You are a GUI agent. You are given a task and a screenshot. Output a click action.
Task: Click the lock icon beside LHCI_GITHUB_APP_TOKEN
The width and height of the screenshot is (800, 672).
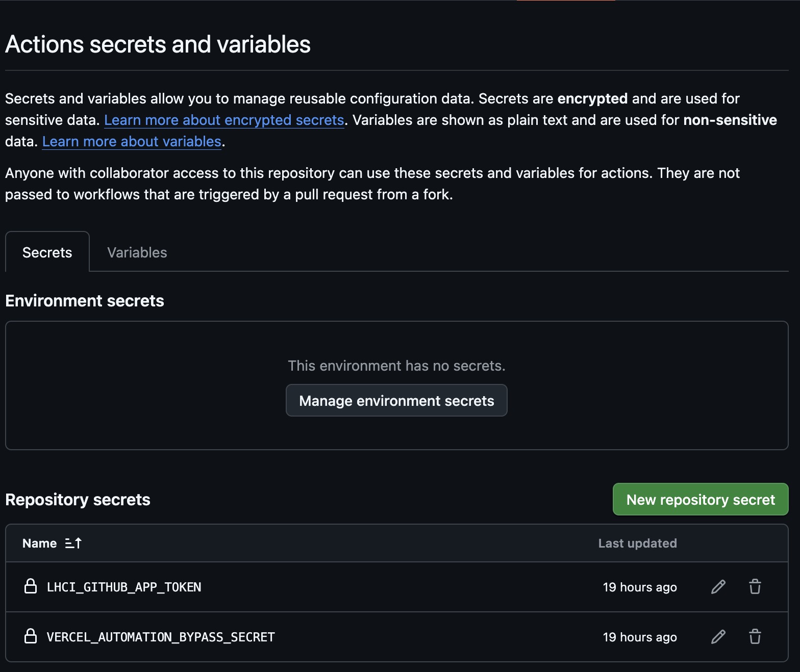(x=31, y=586)
